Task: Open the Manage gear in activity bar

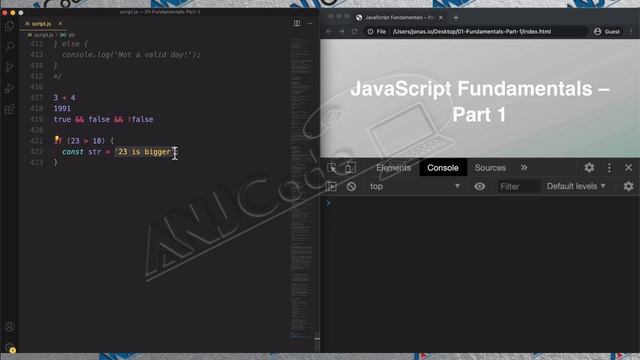Action: (9, 347)
